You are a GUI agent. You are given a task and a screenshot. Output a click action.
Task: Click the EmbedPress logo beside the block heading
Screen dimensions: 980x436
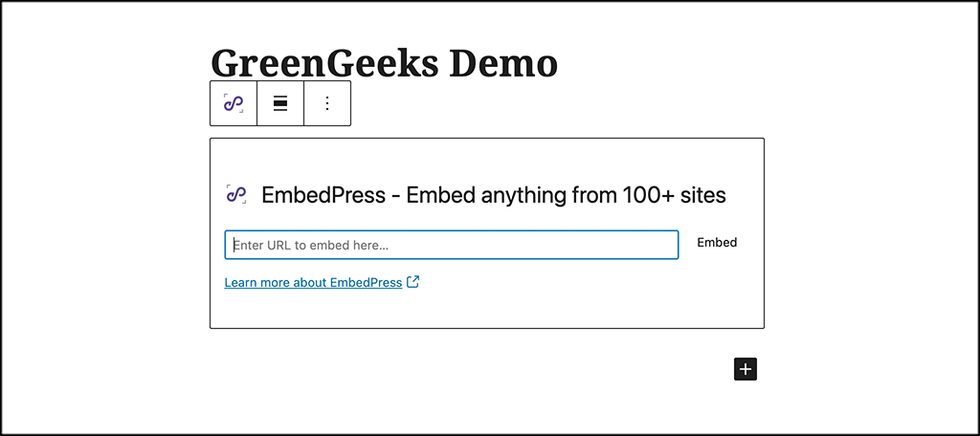(x=236, y=195)
